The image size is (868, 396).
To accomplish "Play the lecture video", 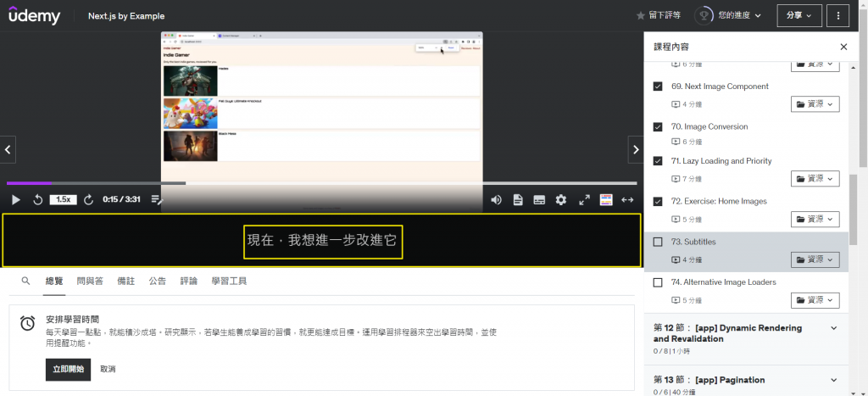I will click(x=16, y=200).
